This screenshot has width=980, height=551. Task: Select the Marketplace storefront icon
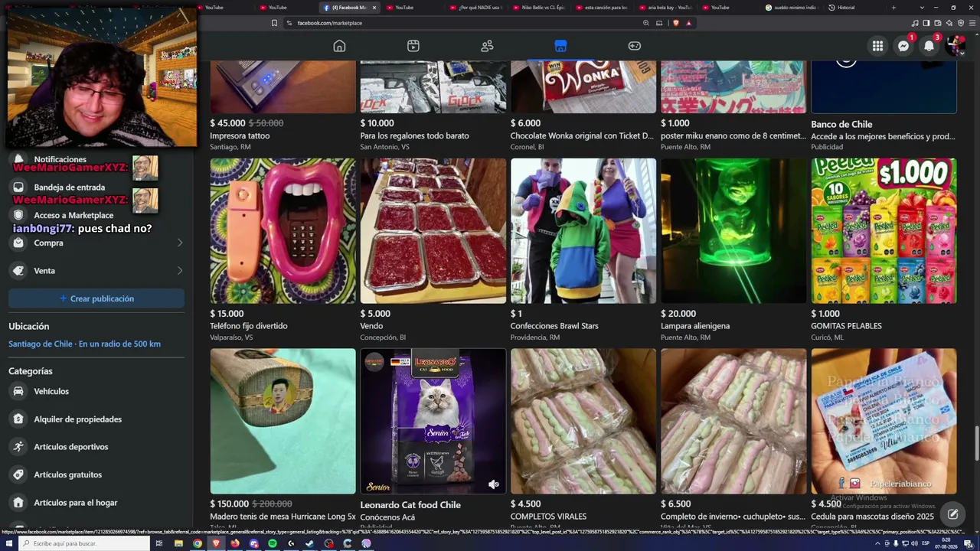pos(560,46)
